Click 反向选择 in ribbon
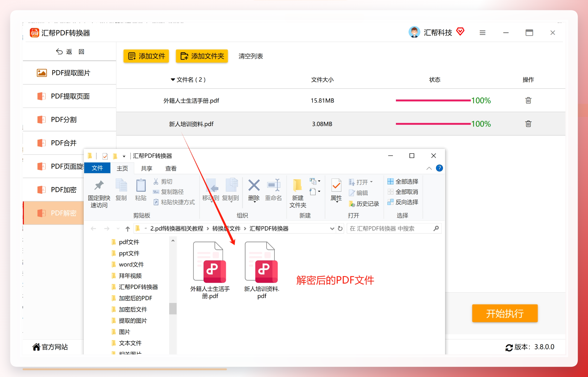This screenshot has height=377, width=588. (403, 202)
